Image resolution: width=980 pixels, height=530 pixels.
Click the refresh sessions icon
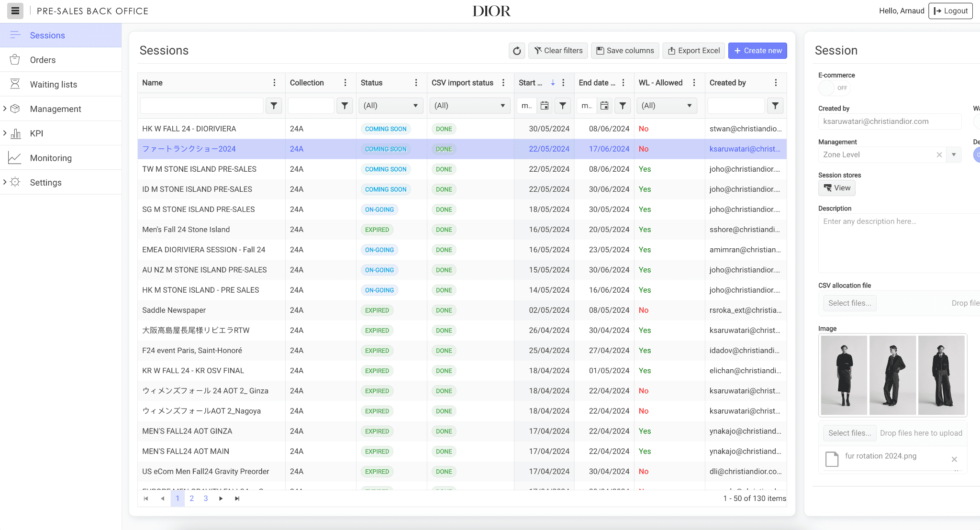517,51
